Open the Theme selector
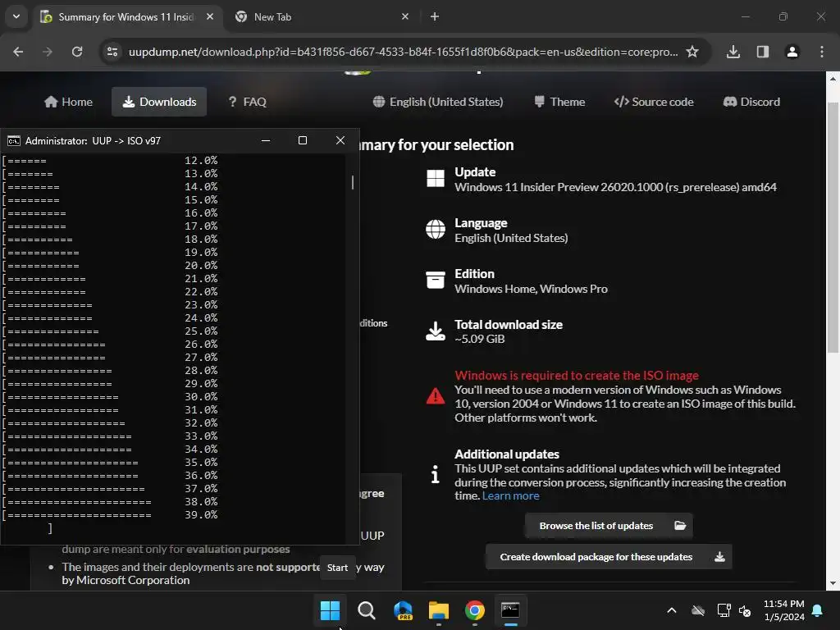 point(559,102)
